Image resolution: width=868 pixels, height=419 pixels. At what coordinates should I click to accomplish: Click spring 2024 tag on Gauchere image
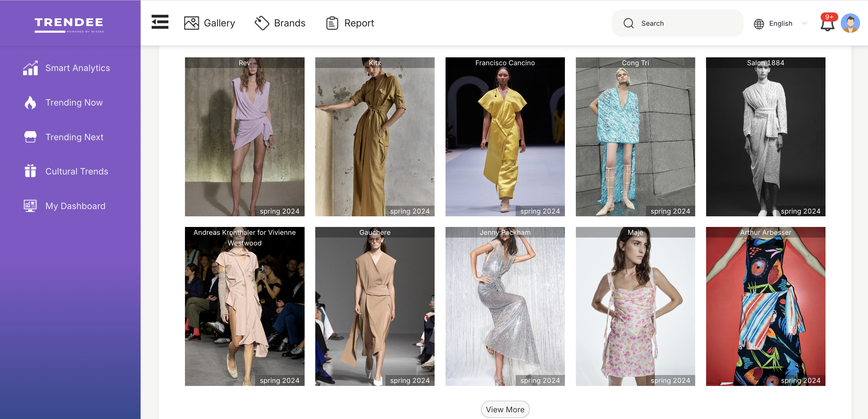point(410,380)
